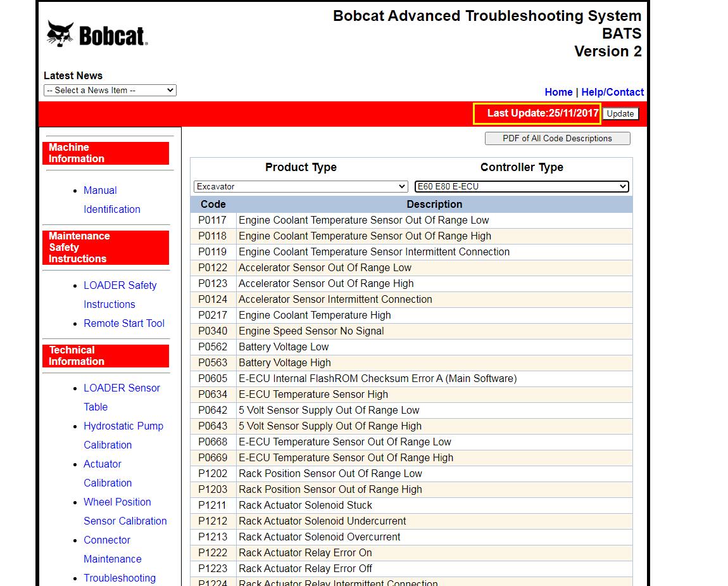728x586 pixels.
Task: Select code P0118 in the table
Action: (213, 236)
